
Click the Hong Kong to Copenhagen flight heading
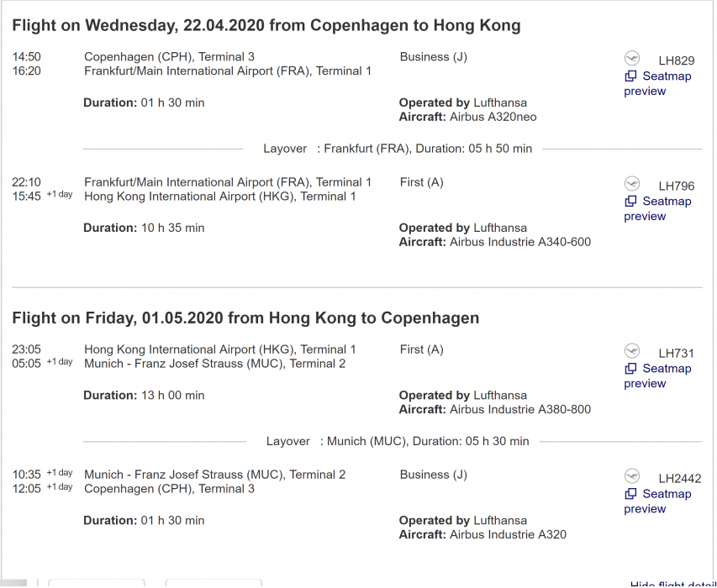coord(245,318)
